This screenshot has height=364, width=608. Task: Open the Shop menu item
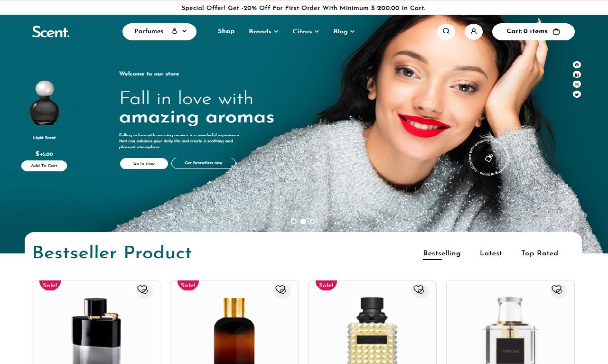coord(226,31)
